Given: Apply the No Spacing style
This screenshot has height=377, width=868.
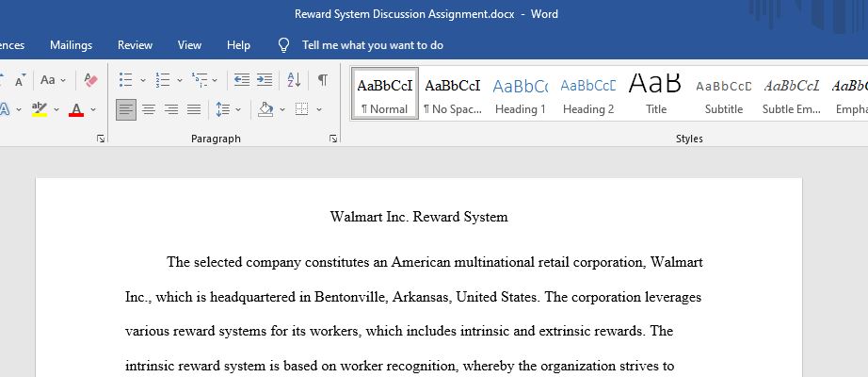Looking at the screenshot, I should [452, 93].
